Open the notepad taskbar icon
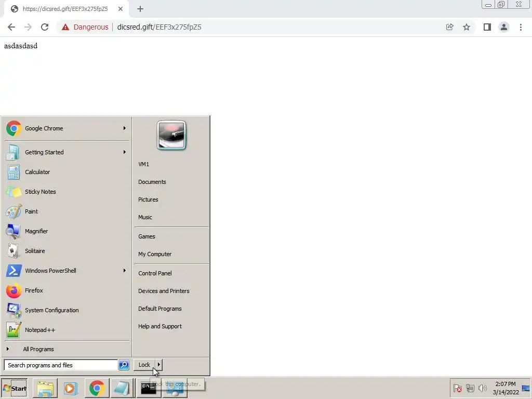The width and height of the screenshot is (532, 399). [x=122, y=389]
